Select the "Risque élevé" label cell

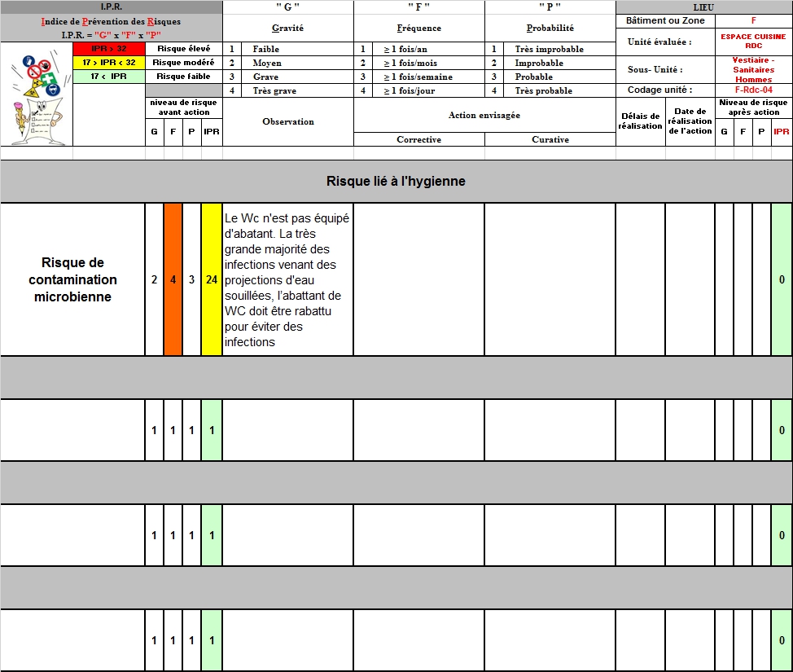183,49
